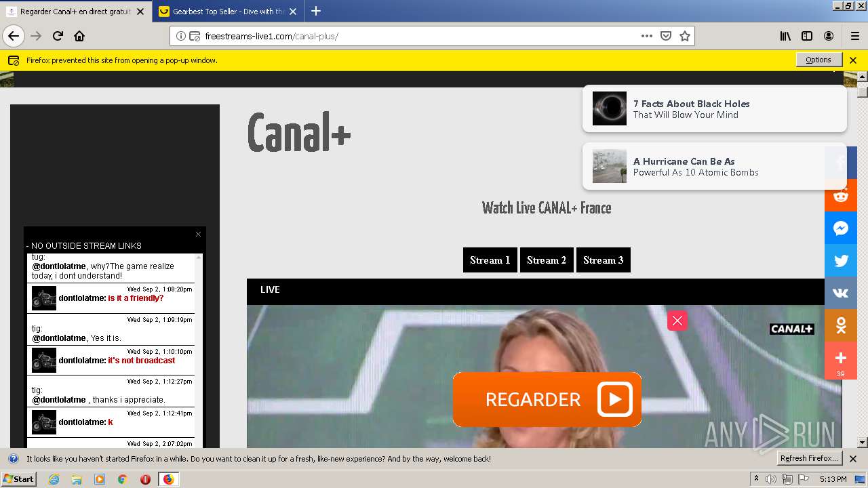Viewport: 868px width, 488px height.
Task: Open the Firefox home page
Action: coord(79,36)
